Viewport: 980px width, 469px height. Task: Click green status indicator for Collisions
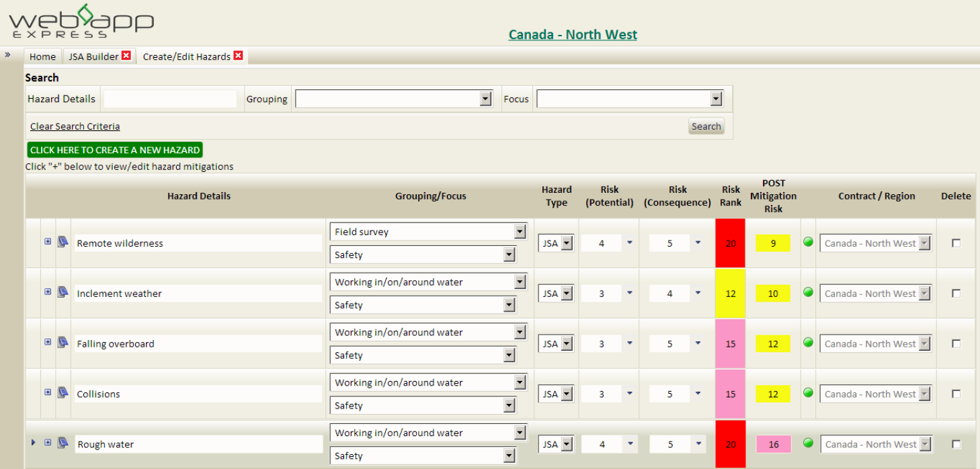(x=809, y=392)
